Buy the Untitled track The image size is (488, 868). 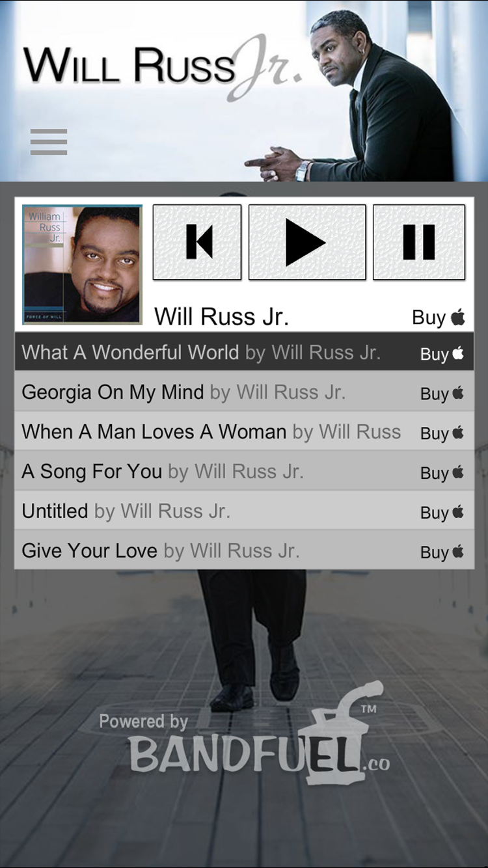(442, 513)
